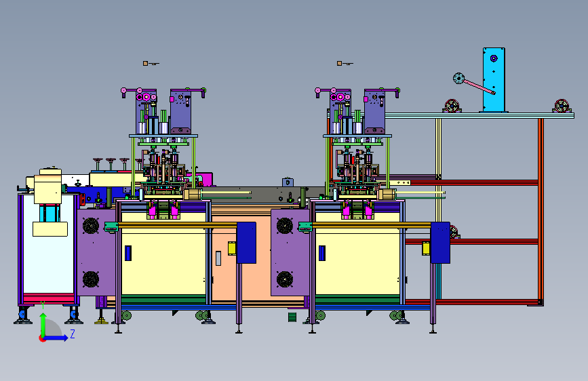
Task: Click the blue handle on left yellow cabinet
Action: 128,253
